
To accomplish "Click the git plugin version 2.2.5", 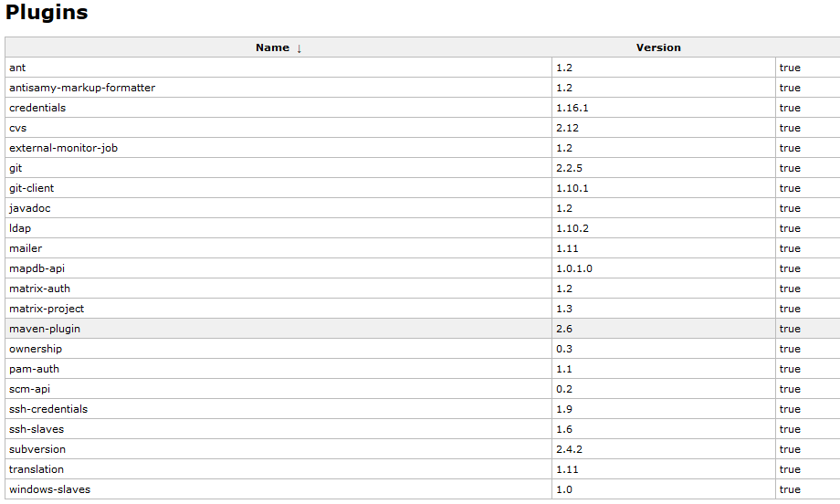I will (569, 168).
